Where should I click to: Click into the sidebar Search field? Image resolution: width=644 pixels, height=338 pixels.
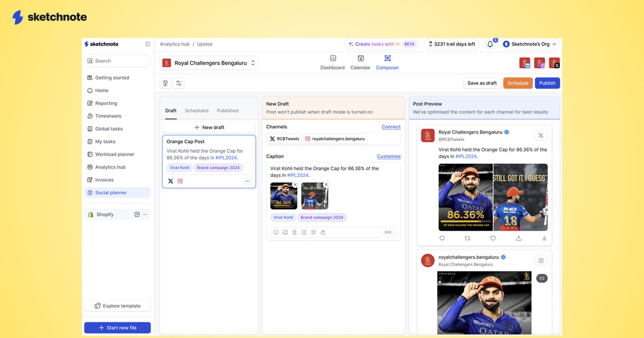117,61
